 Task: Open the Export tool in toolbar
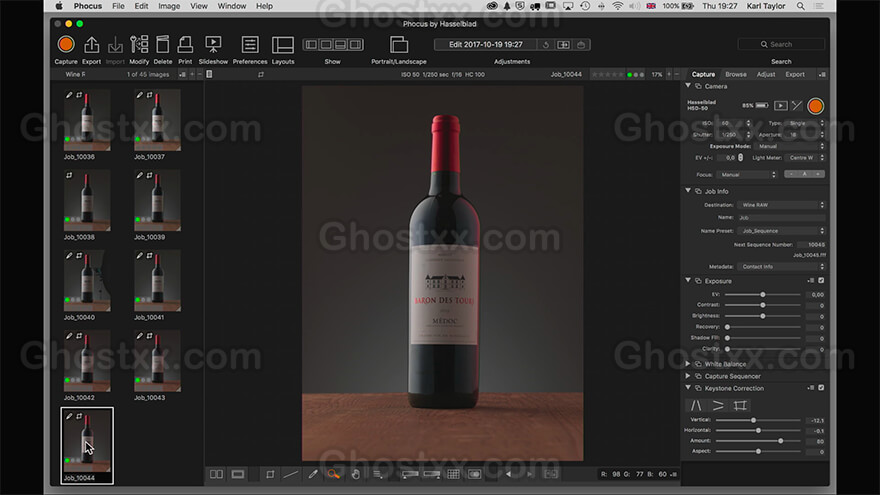coord(91,44)
